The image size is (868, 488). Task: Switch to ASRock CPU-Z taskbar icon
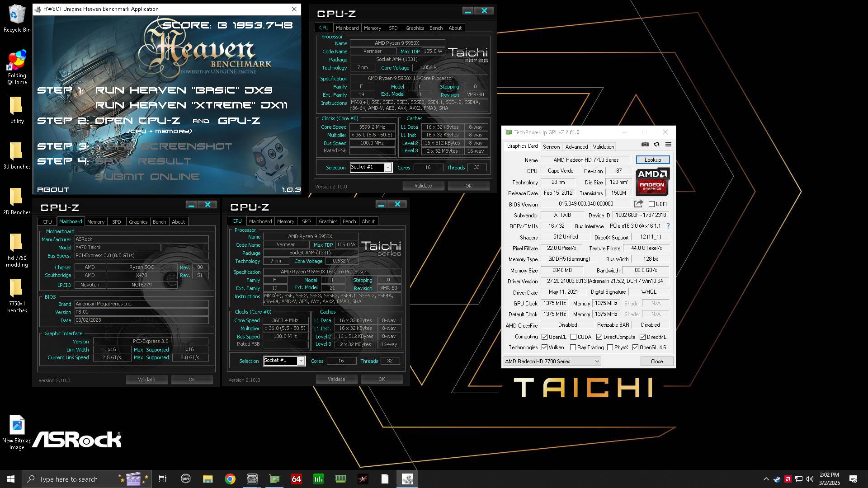click(x=252, y=479)
